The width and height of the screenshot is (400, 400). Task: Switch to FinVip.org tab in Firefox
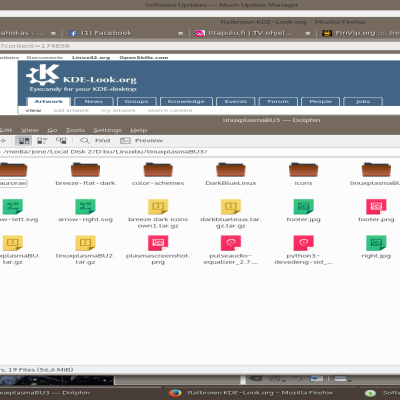pyautogui.click(x=360, y=33)
